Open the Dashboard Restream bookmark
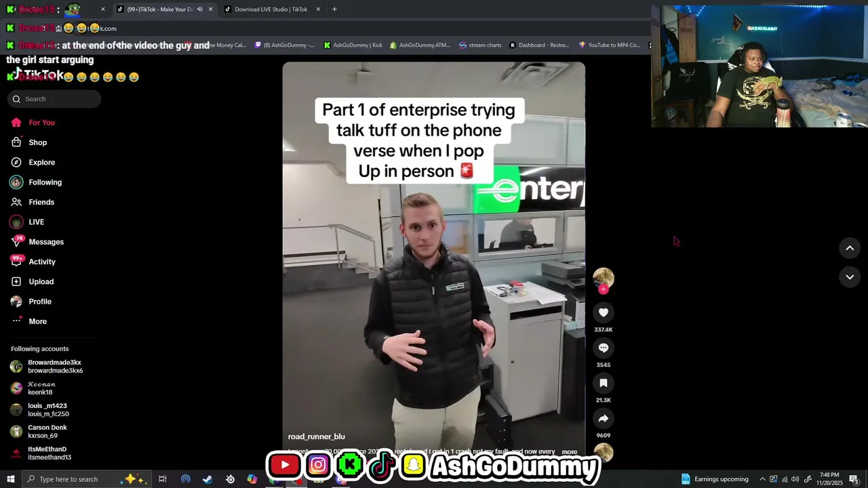 click(539, 45)
